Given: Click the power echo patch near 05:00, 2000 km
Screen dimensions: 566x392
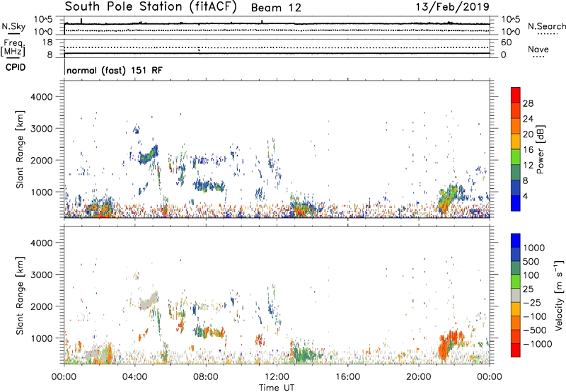Looking at the screenshot, I should [x=149, y=155].
